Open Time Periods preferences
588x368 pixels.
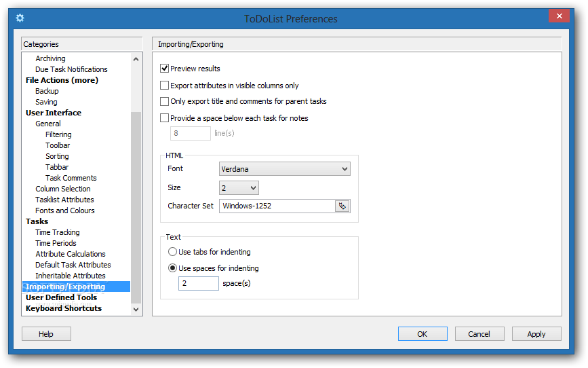coord(56,243)
